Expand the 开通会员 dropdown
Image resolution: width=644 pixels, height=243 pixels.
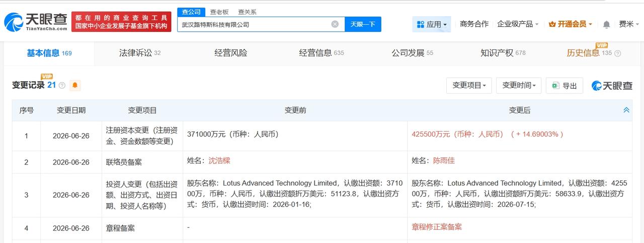[x=571, y=24]
